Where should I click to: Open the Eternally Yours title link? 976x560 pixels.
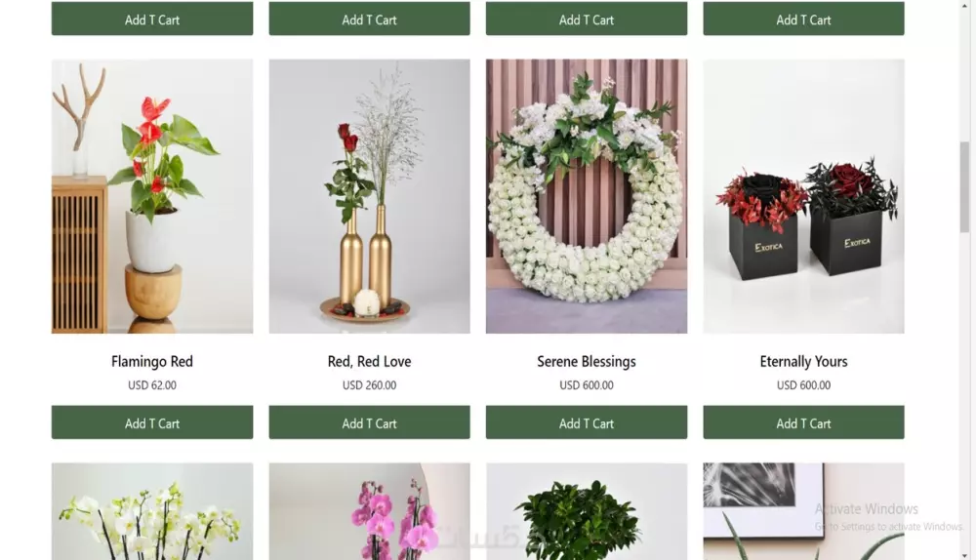pos(803,362)
